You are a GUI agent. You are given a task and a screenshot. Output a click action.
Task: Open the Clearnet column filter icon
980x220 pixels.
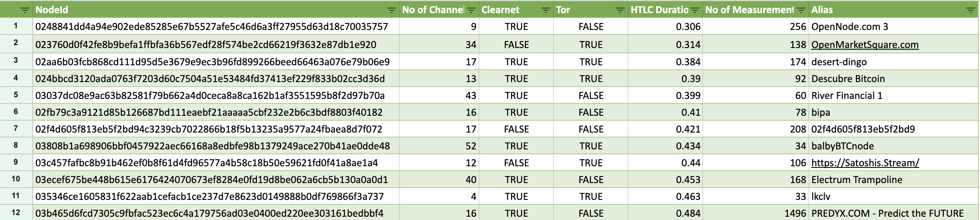coord(545,10)
